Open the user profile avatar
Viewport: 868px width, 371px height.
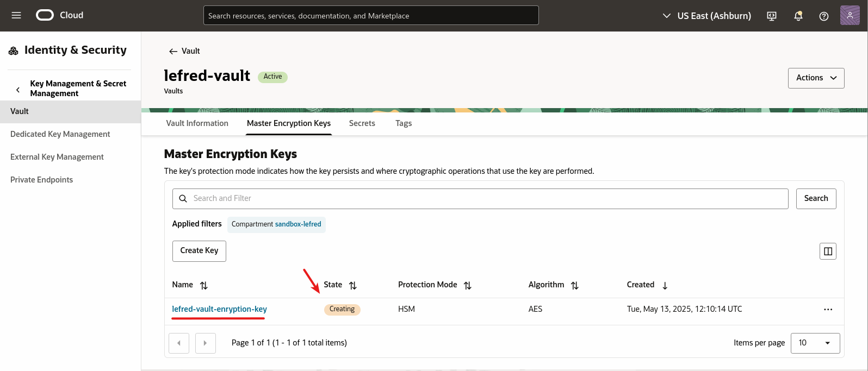[x=850, y=15]
